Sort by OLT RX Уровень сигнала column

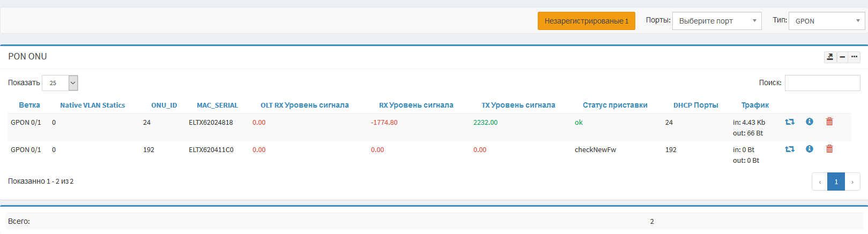pyautogui.click(x=305, y=105)
